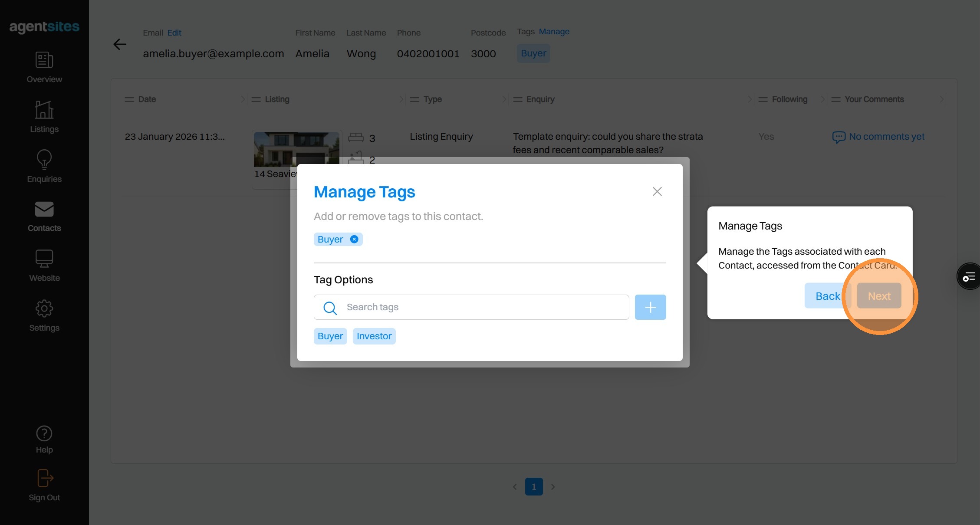Click the Sign Out icon
The height and width of the screenshot is (525, 980).
tap(45, 478)
